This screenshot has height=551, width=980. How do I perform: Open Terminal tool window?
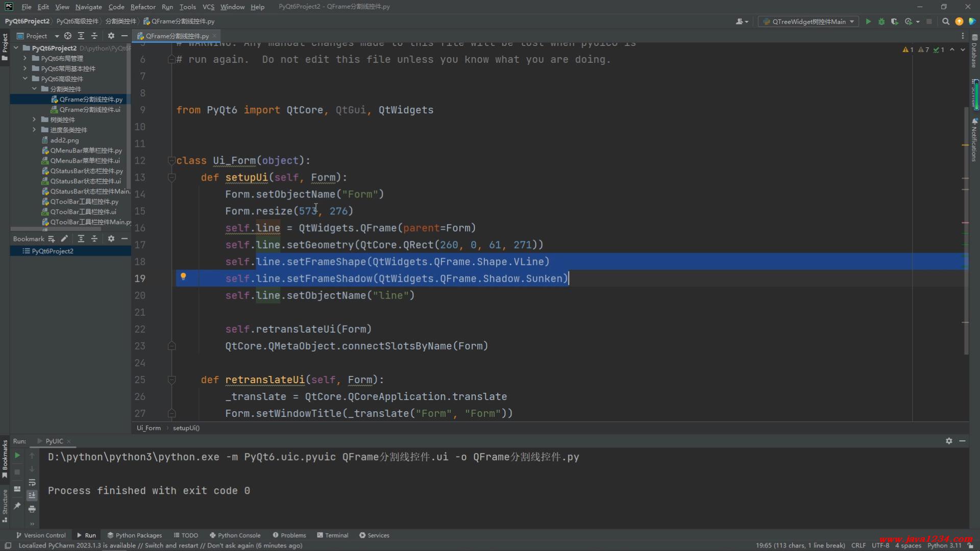click(x=333, y=535)
